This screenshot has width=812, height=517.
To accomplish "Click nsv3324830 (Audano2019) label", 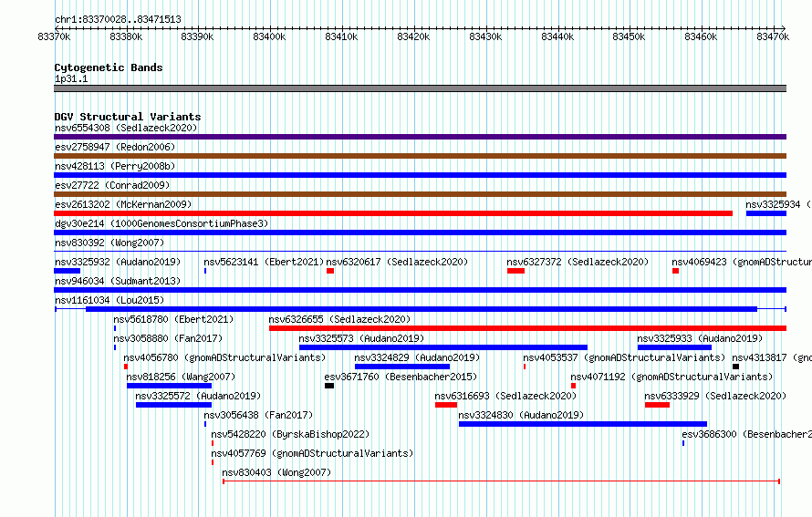I will (521, 415).
